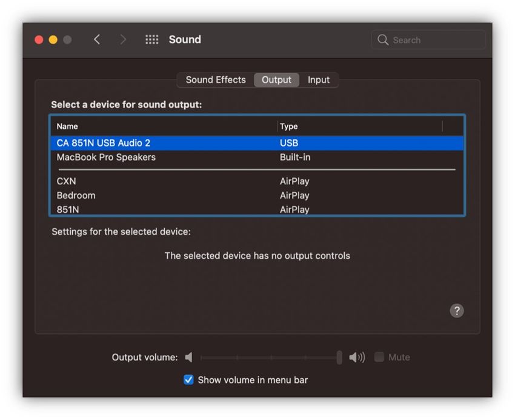515x420 pixels.
Task: Toggle the Mute checkbox
Action: point(379,357)
